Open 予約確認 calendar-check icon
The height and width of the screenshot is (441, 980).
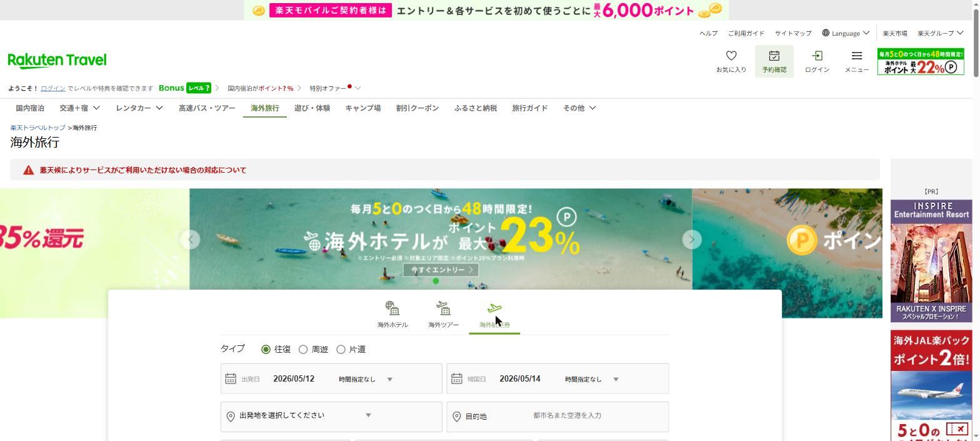tap(774, 56)
